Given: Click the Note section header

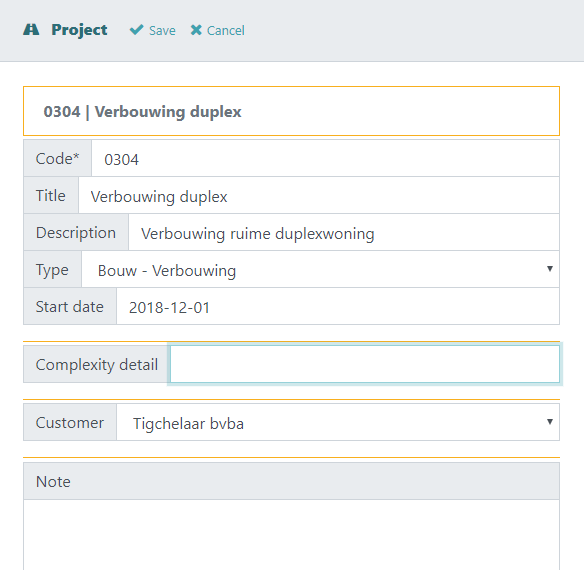Looking at the screenshot, I should [291, 481].
